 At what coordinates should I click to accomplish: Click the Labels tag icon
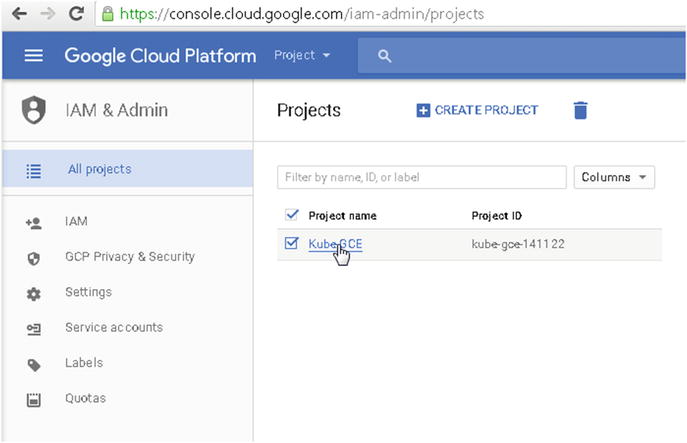(33, 364)
